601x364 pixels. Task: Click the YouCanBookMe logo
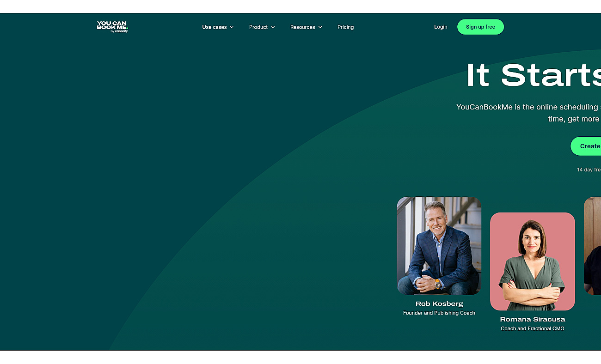pyautogui.click(x=112, y=27)
